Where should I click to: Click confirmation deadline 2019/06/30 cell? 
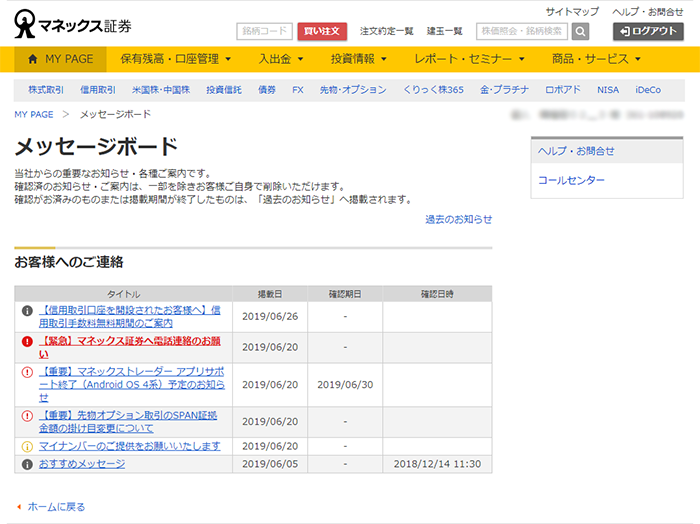[345, 385]
